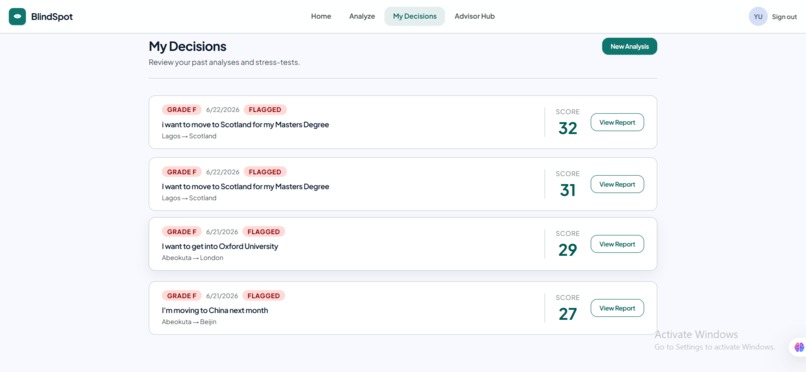Click the FLAGGED badge on Oxford card
806x372 pixels.
click(x=263, y=232)
